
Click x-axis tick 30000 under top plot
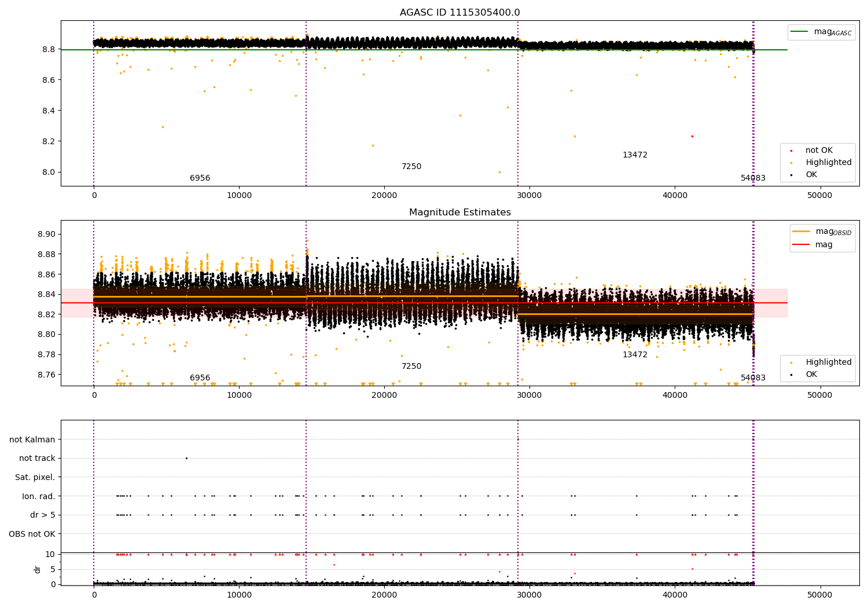pos(529,195)
